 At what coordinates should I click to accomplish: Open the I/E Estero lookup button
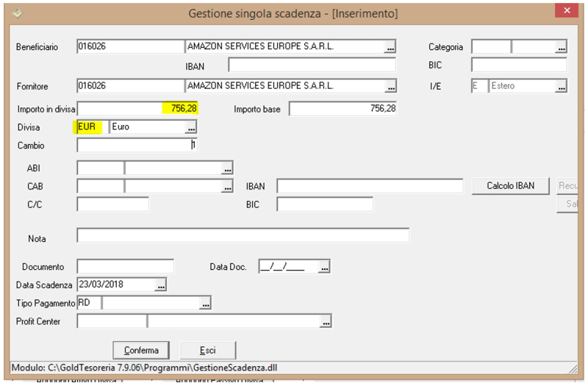click(x=561, y=86)
